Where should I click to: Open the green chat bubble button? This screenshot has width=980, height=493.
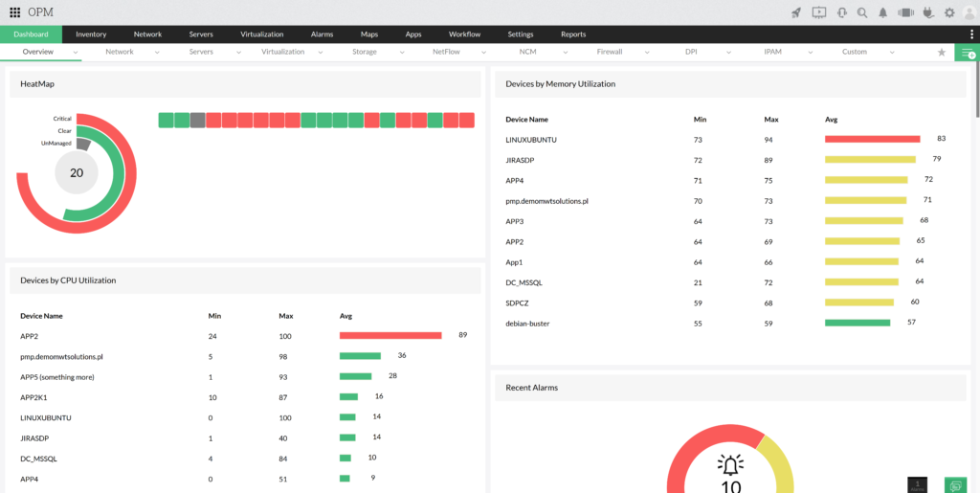pos(954,485)
